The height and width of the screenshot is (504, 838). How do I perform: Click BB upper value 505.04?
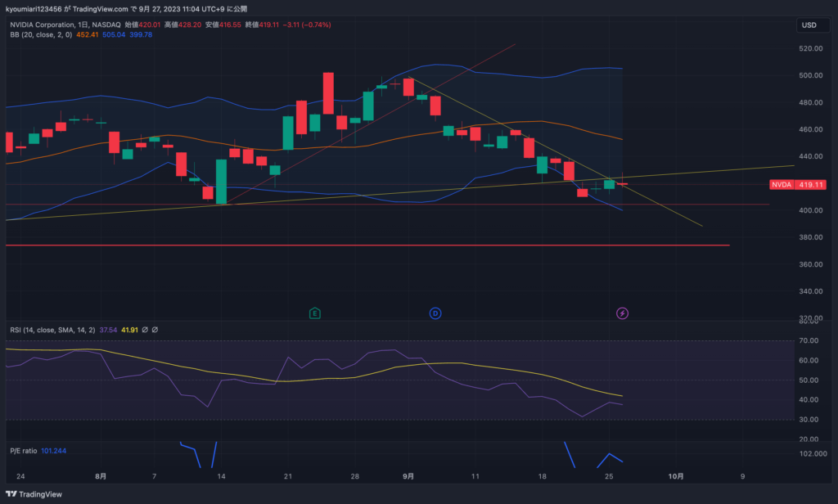(114, 34)
